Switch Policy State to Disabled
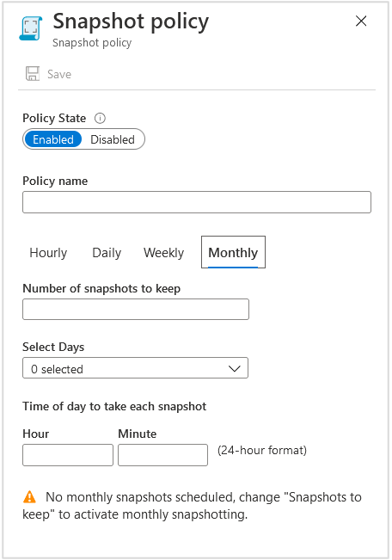The width and height of the screenshot is (392, 560). [x=113, y=139]
